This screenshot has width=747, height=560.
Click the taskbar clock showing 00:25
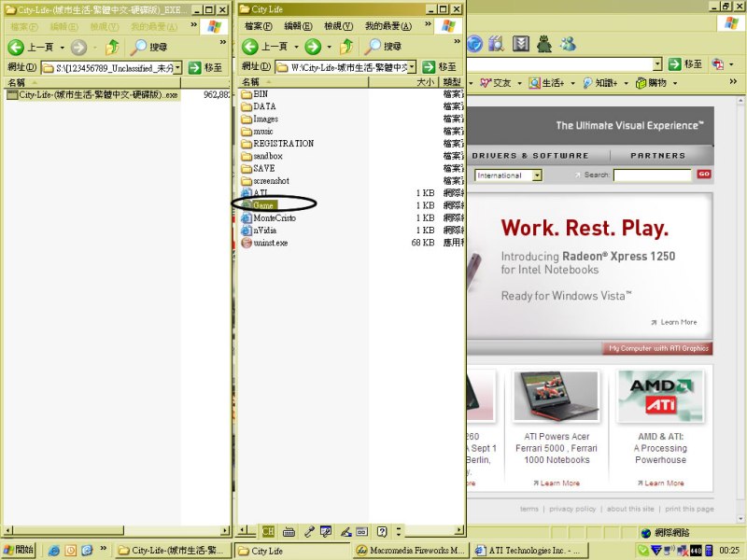click(x=729, y=551)
